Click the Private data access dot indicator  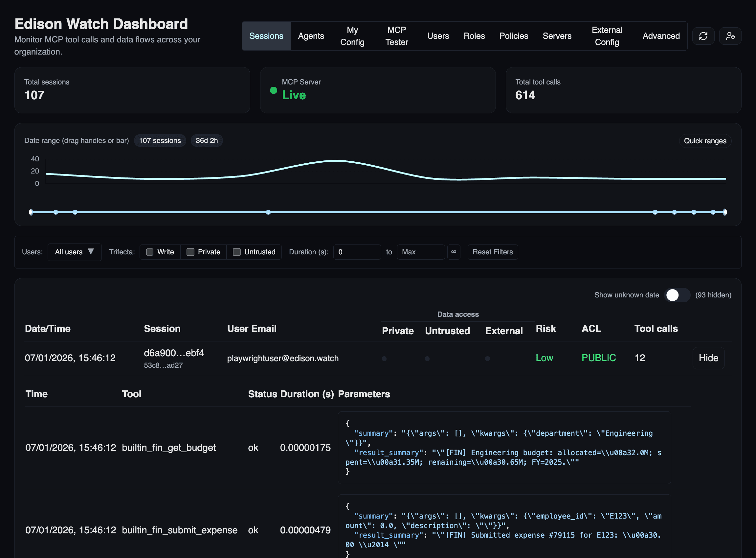coord(384,359)
